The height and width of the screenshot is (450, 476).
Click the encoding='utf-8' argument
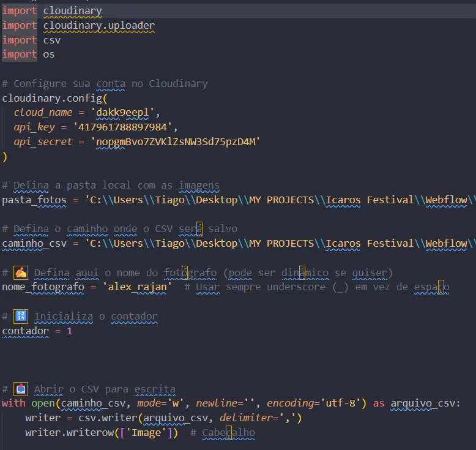coord(314,403)
